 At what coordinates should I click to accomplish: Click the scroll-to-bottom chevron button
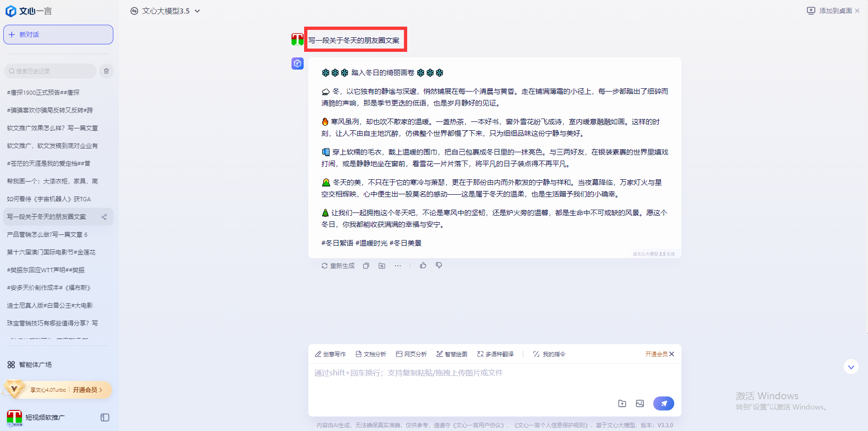(x=851, y=367)
